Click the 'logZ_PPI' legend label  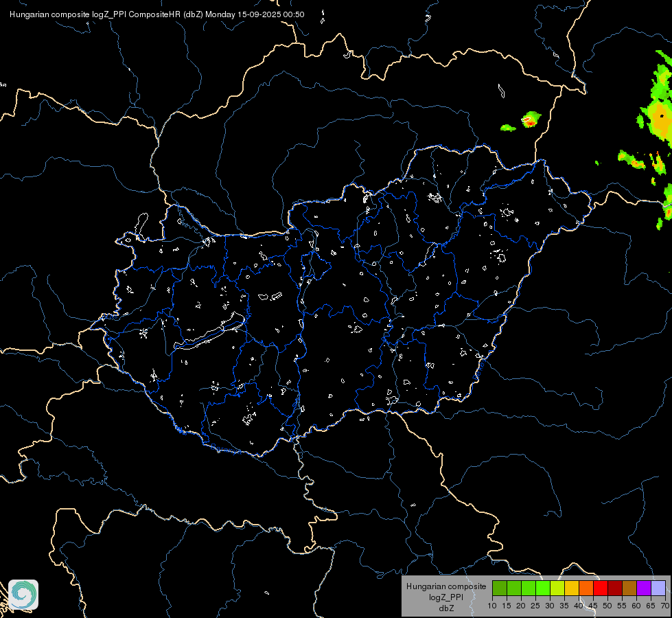tap(446, 597)
